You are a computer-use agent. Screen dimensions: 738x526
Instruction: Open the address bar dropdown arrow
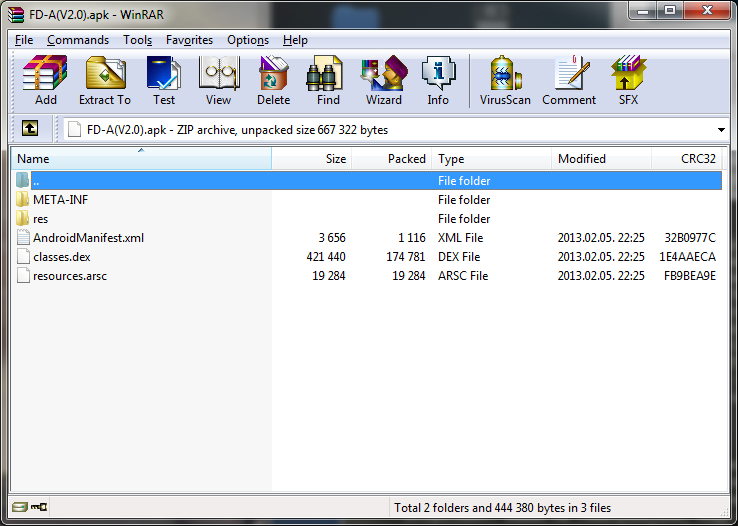coord(721,130)
